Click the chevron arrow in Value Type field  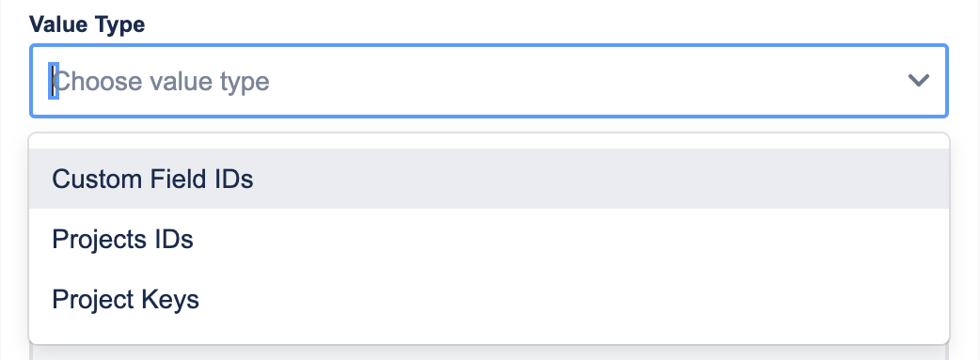918,81
